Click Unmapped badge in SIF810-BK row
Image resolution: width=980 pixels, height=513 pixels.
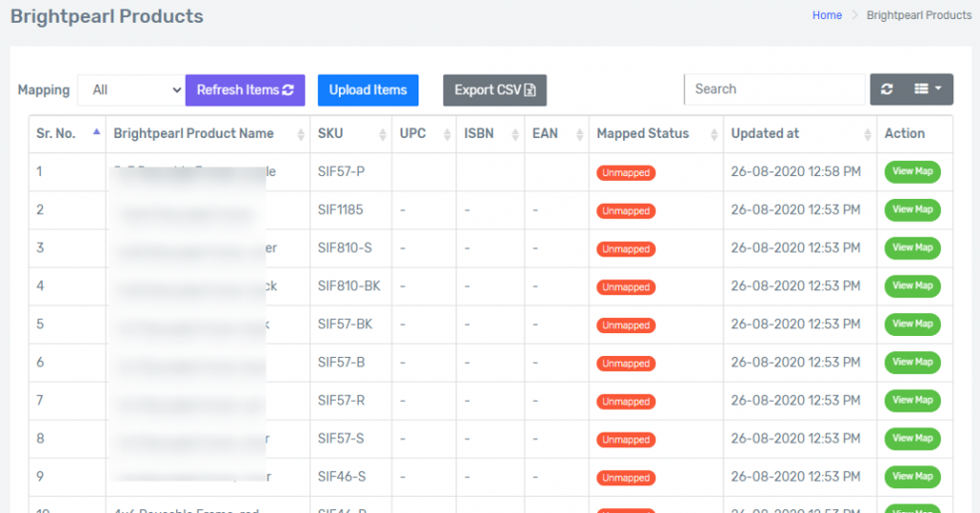[x=626, y=287]
